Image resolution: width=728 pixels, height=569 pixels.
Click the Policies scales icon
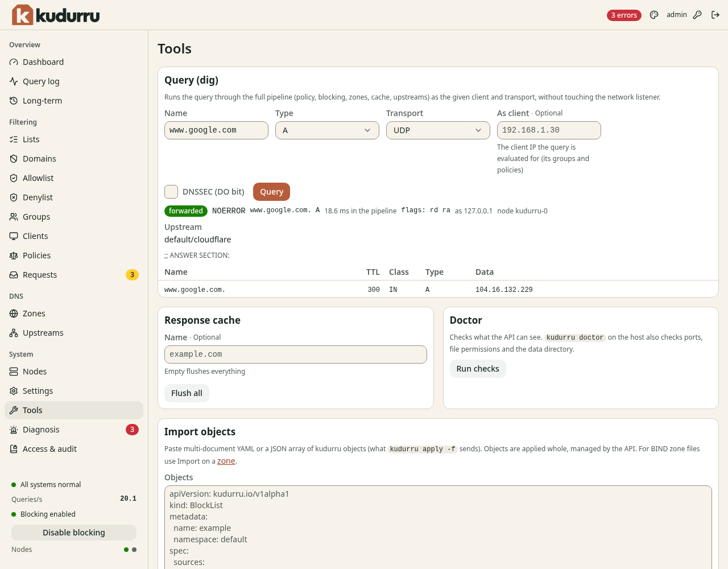[14, 255]
